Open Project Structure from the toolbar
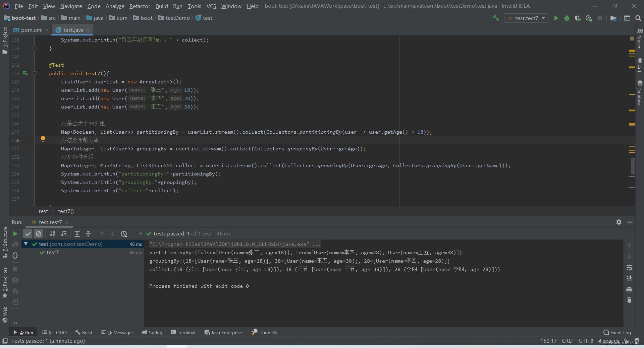This screenshot has width=644, height=348. tap(613, 18)
